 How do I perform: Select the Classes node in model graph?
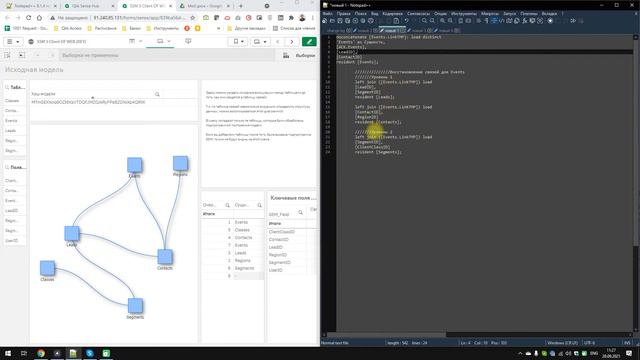click(x=47, y=268)
